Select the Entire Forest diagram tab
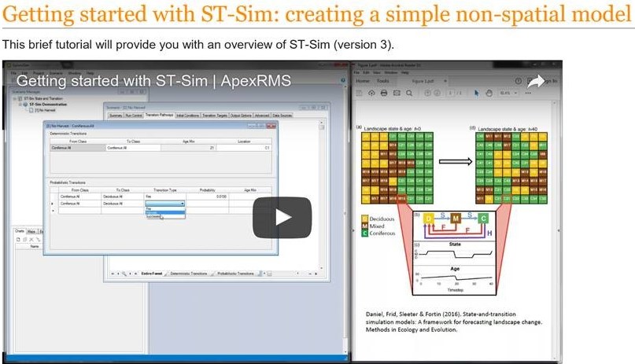Viewport: 635px width, 364px height. click(151, 274)
